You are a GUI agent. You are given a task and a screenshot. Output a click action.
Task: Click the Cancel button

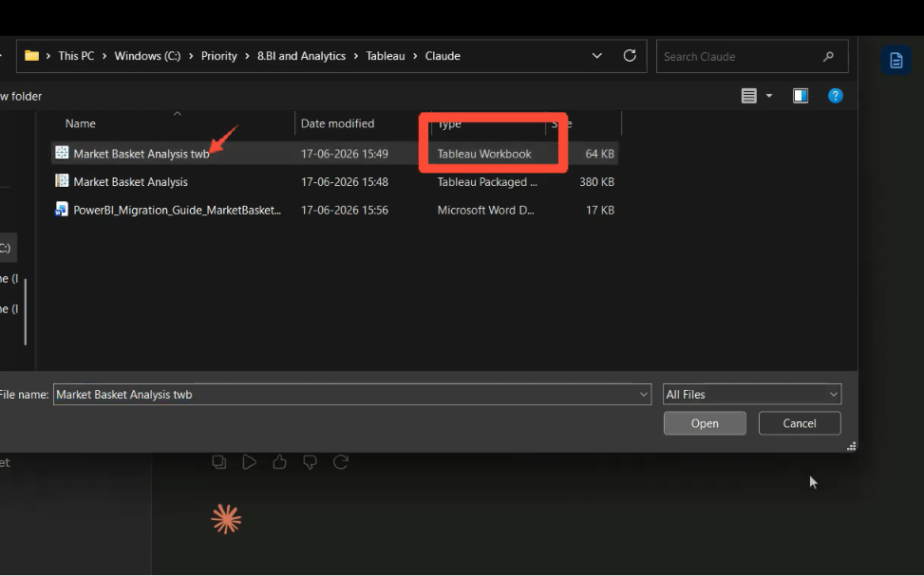pos(800,423)
